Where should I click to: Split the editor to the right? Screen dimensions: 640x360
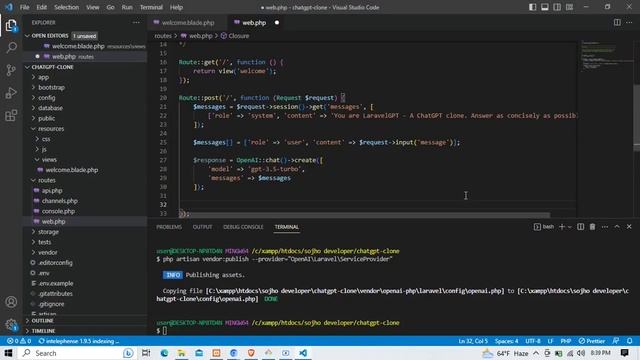[x=617, y=22]
